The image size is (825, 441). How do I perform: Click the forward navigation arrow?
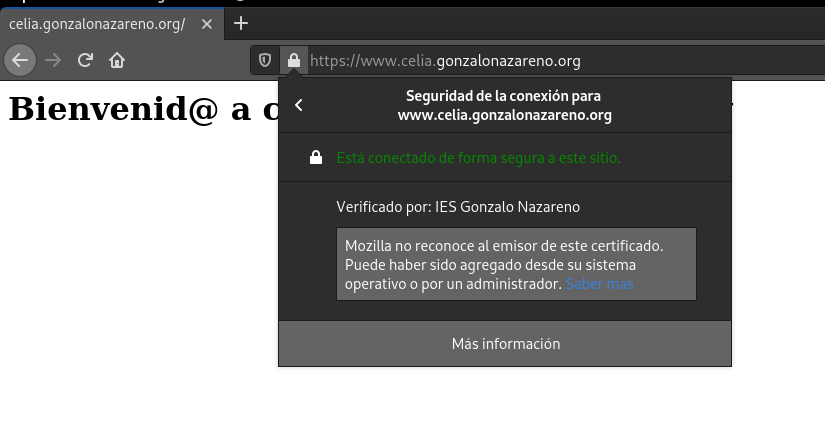pos(53,60)
